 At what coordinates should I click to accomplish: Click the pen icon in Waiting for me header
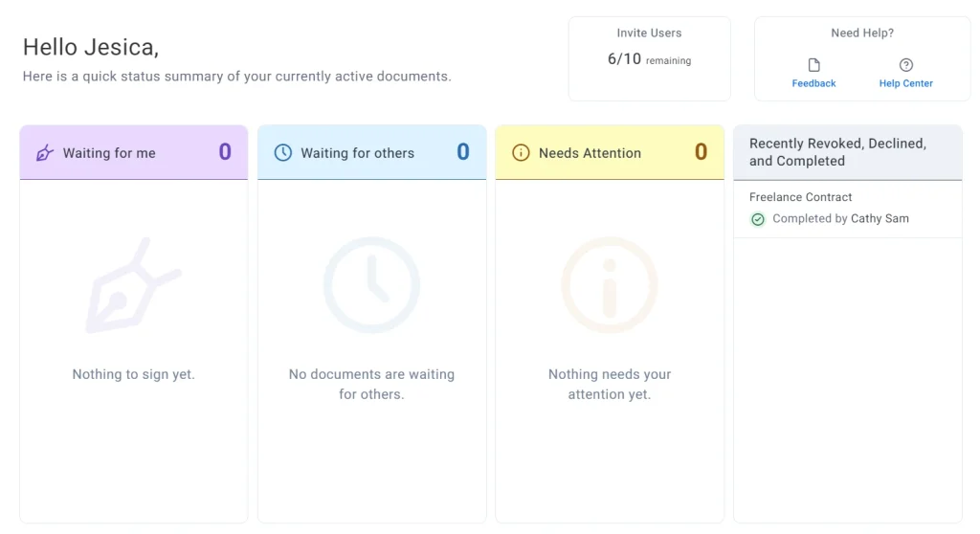click(x=44, y=152)
